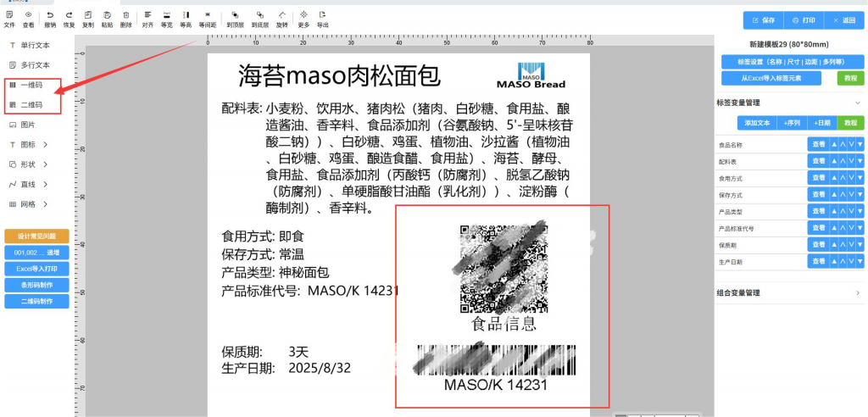Add a 多行文本 multi-line text element
Image resolution: width=868 pixels, height=417 pixels.
[30, 65]
